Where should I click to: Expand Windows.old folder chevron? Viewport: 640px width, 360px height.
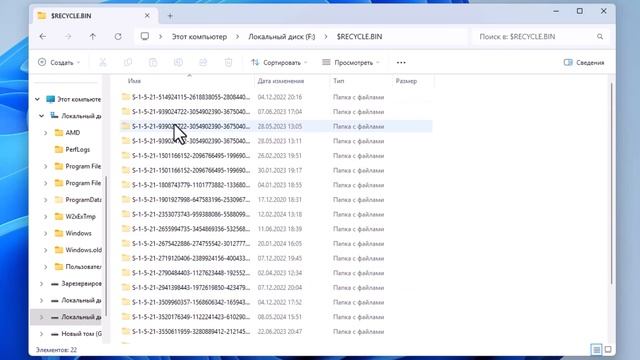pos(46,250)
